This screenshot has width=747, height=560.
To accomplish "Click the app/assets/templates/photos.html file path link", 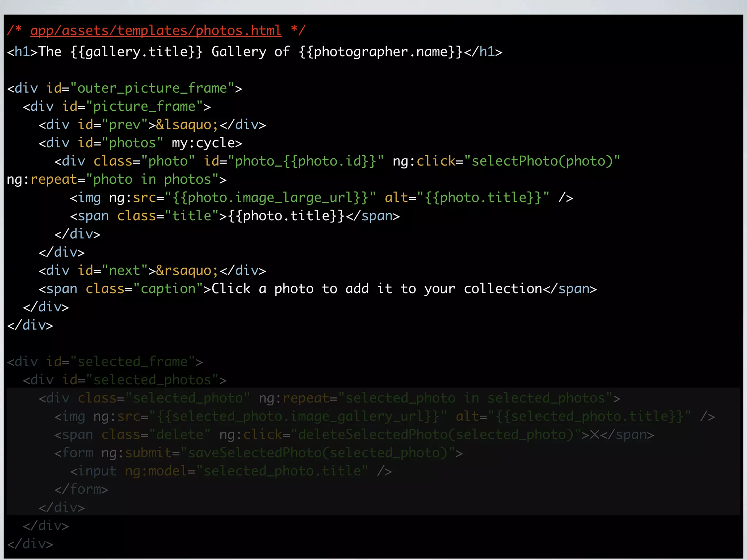I will point(156,31).
